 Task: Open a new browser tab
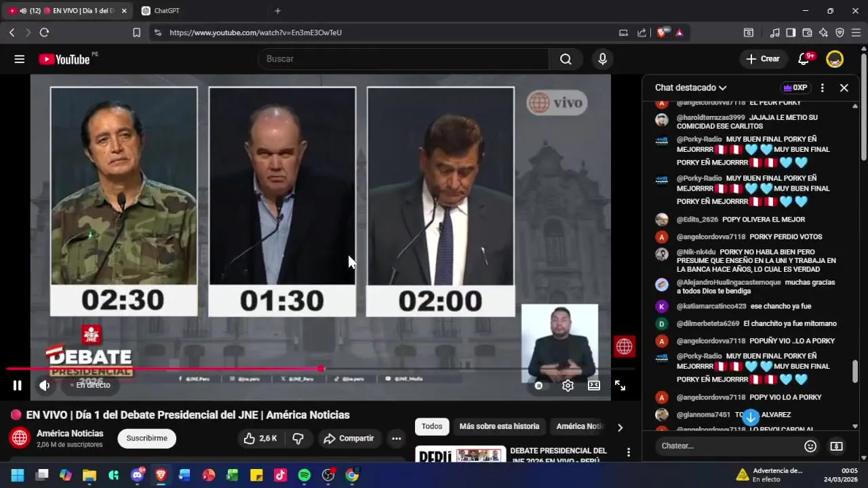point(277,11)
